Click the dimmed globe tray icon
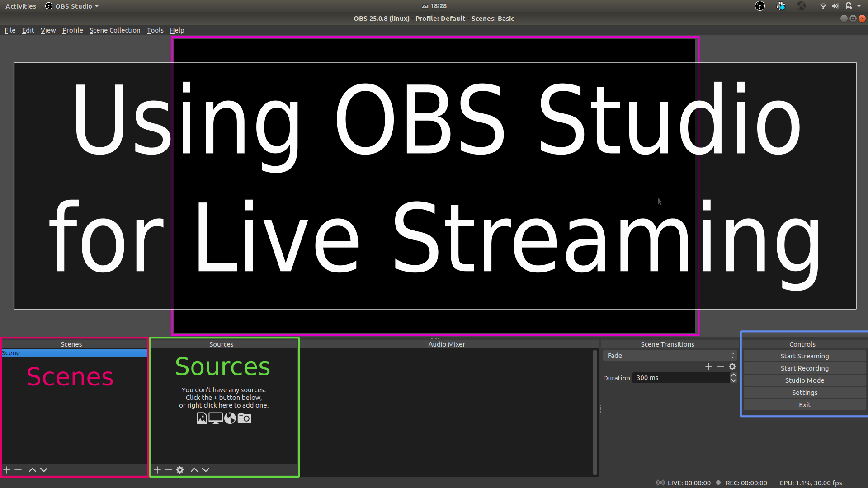 click(801, 6)
